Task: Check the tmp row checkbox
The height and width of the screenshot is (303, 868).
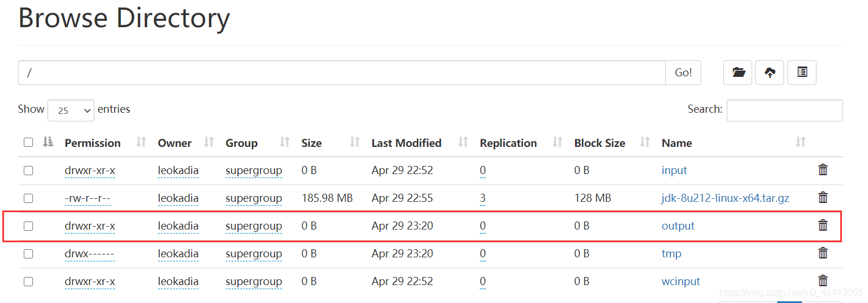Action: [28, 254]
